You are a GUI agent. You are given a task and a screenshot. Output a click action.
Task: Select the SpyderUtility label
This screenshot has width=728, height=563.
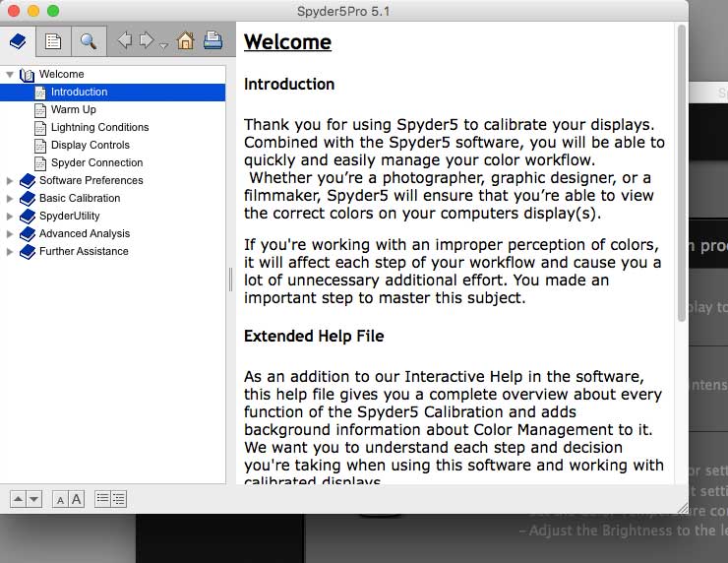tap(69, 216)
